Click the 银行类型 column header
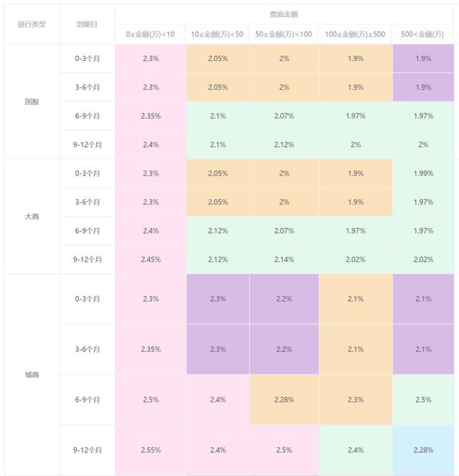This screenshot has width=459, height=476. 32,24
